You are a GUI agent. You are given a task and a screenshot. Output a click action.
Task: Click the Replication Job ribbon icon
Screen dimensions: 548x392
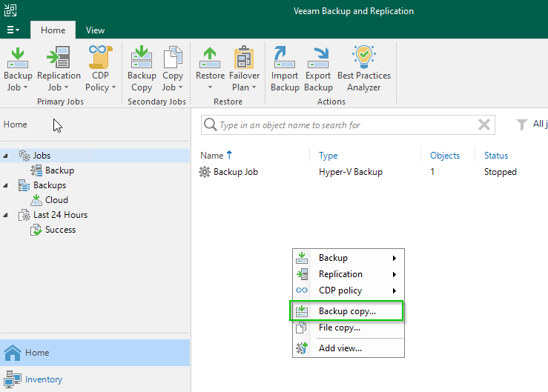(x=59, y=58)
